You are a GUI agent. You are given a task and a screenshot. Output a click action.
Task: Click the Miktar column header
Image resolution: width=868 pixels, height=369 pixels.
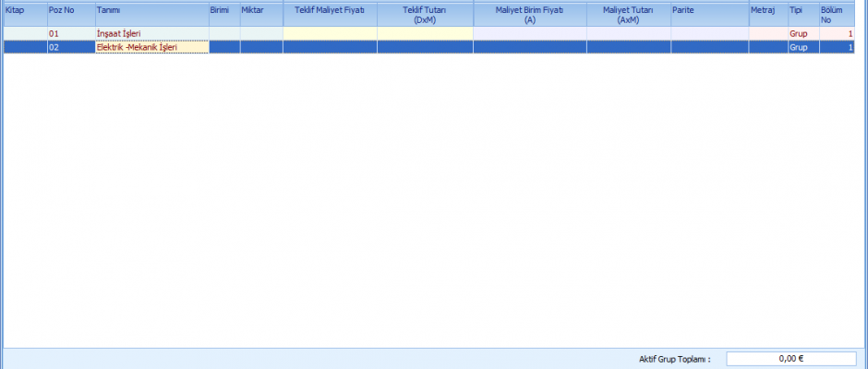click(x=261, y=14)
